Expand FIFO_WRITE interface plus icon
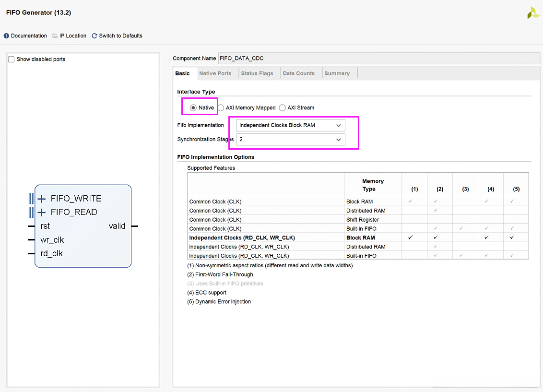Image resolution: width=543 pixels, height=392 pixels. coord(42,199)
